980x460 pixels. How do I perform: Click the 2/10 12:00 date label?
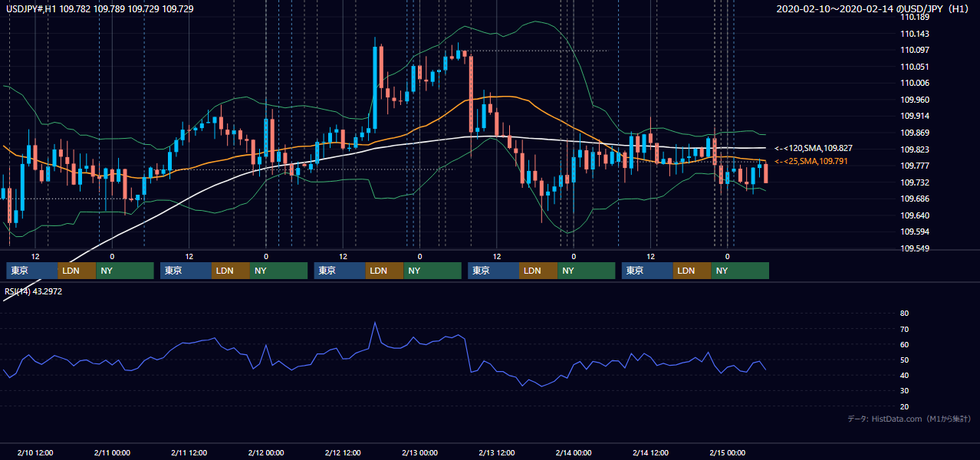[35, 452]
